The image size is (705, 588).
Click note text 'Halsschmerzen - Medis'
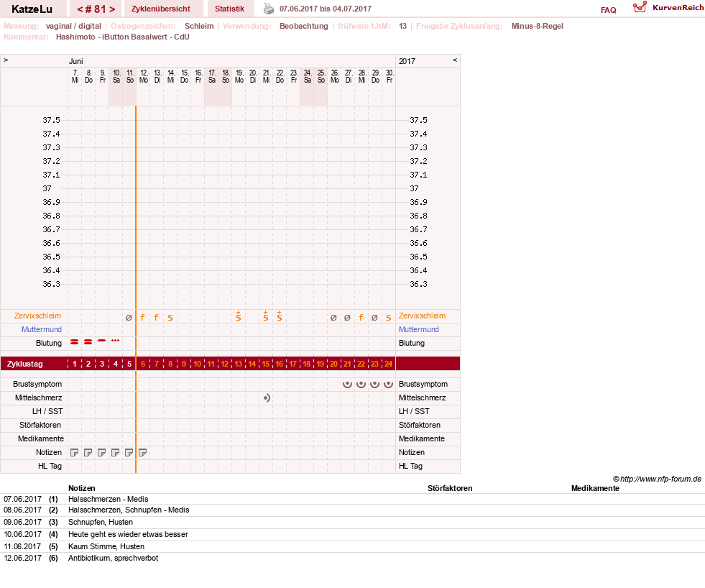pos(108,499)
